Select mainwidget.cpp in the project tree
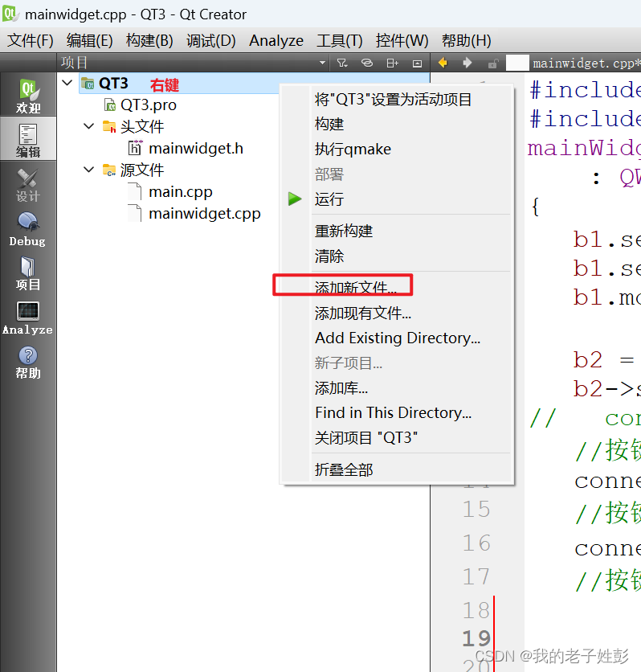The width and height of the screenshot is (641, 672). pos(204,213)
